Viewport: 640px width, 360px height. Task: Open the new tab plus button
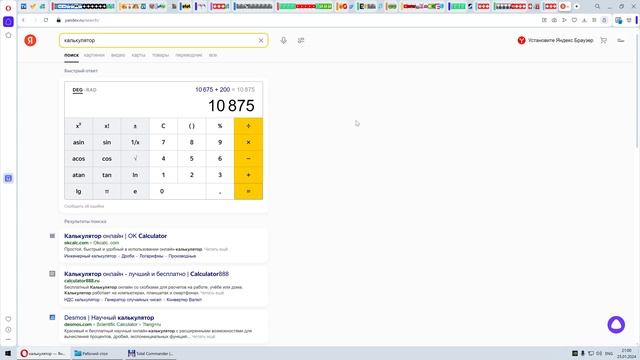click(576, 7)
